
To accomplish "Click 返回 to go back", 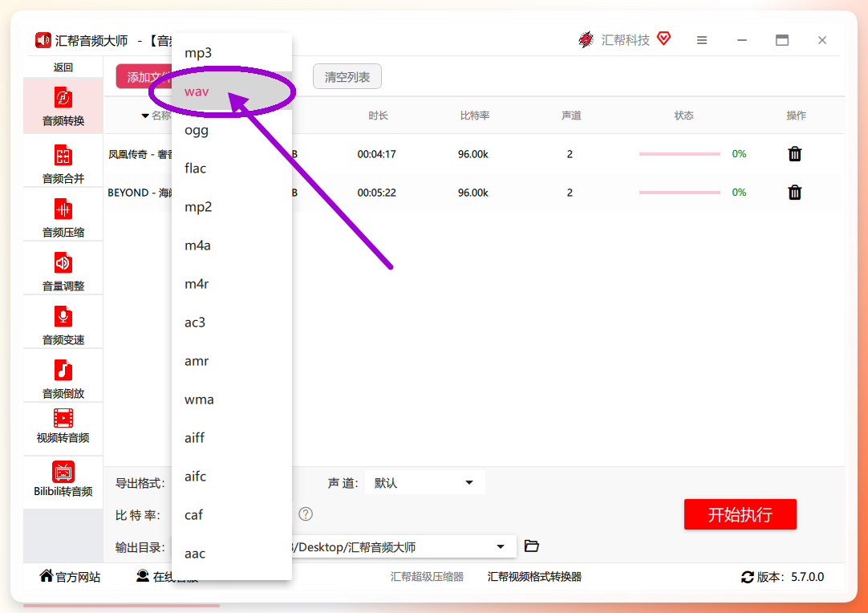I will pyautogui.click(x=63, y=67).
